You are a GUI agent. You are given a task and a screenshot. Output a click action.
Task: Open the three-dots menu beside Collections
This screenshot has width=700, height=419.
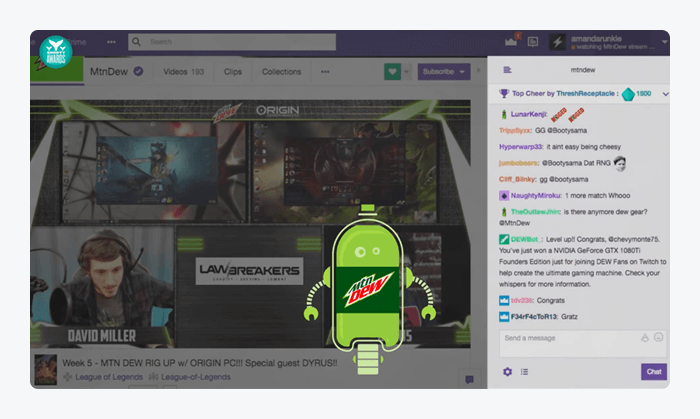pos(324,72)
